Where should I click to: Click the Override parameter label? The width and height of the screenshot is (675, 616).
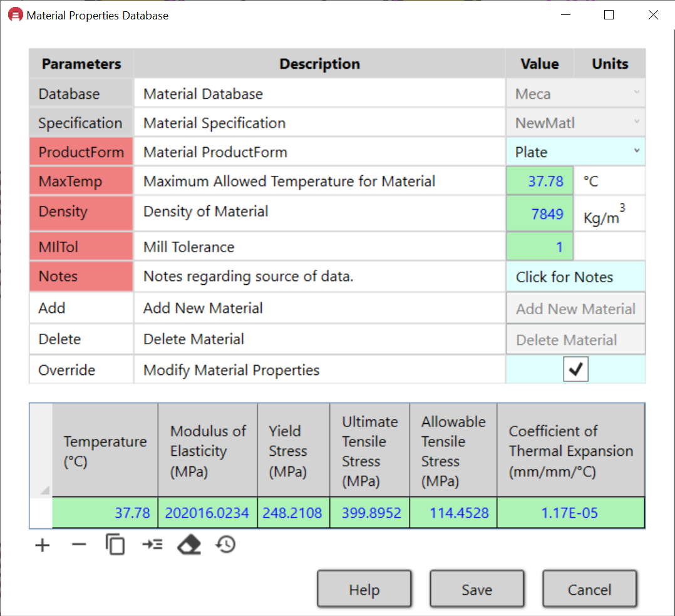[x=81, y=370]
